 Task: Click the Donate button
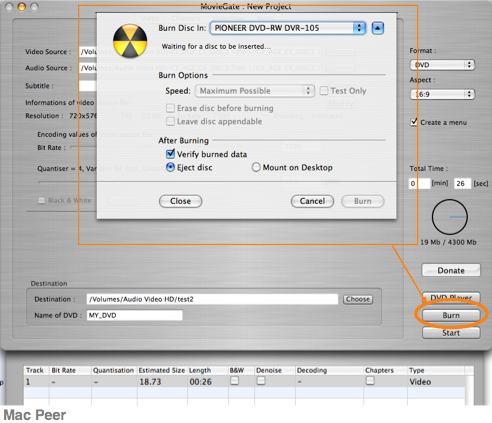(x=451, y=270)
